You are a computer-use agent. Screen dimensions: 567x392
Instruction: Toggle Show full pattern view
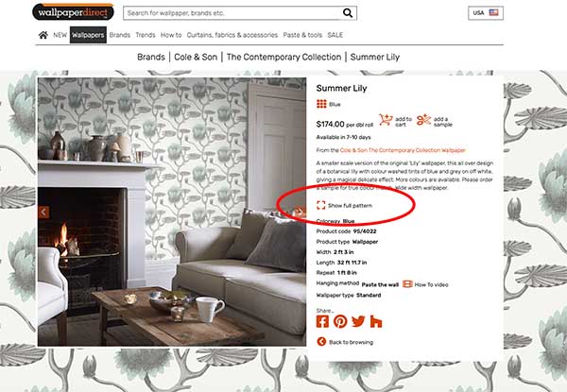pyautogui.click(x=344, y=206)
